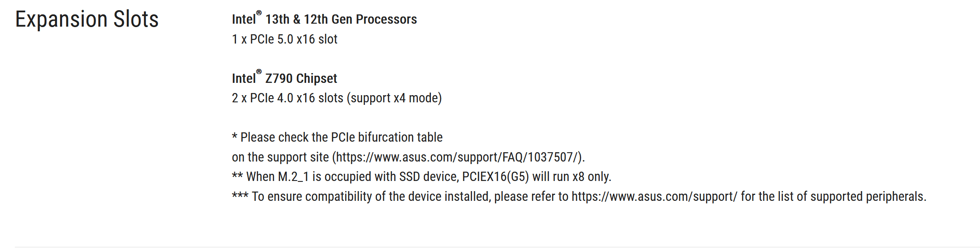The image size is (980, 252).
Task: Click the horizontal divider below the section
Action: (497, 247)
